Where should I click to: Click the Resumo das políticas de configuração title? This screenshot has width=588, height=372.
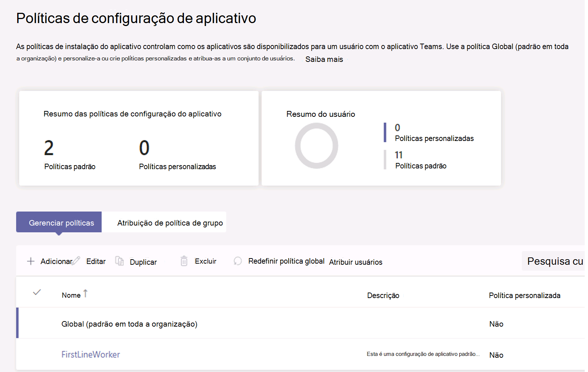pyautogui.click(x=132, y=114)
